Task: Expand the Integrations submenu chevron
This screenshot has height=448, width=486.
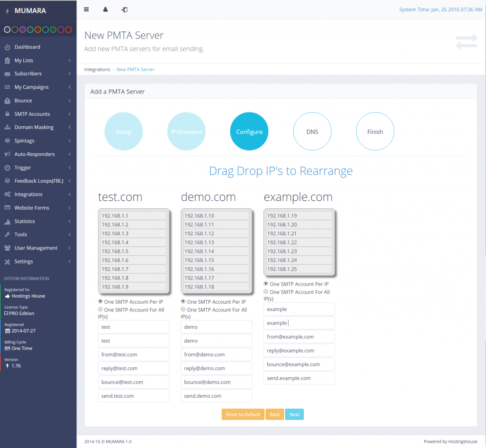Action: (x=69, y=195)
